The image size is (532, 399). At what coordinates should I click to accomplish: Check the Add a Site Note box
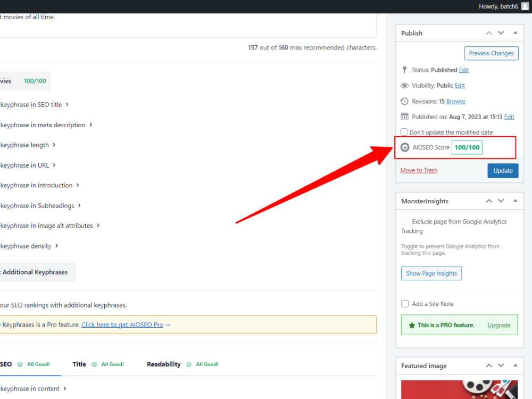point(405,304)
